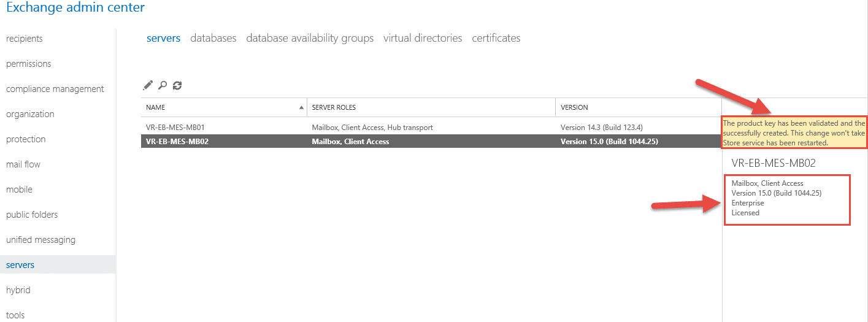Open hybrid section
The height and width of the screenshot is (322, 868).
click(18, 290)
